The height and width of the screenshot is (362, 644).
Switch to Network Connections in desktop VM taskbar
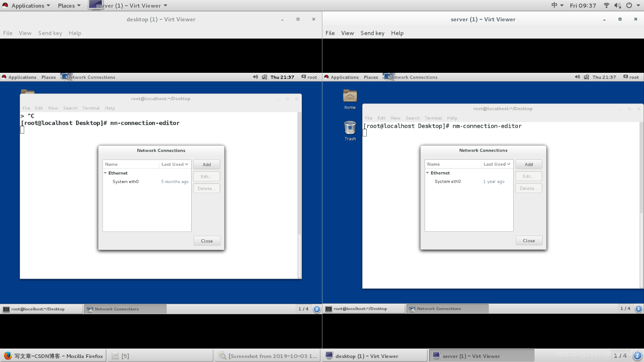click(x=125, y=309)
